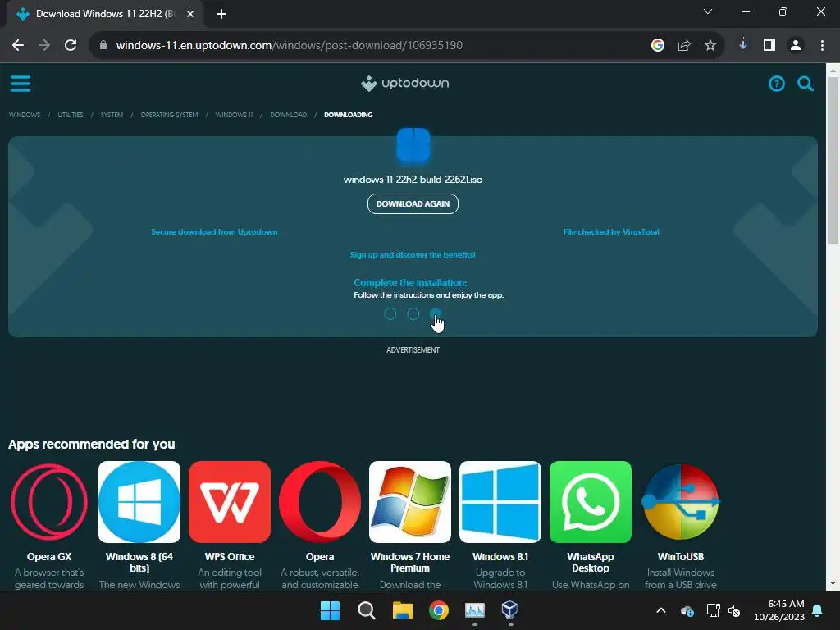Click the 'WinToUSB' title text
The width and height of the screenshot is (840, 630).
pyautogui.click(x=680, y=557)
